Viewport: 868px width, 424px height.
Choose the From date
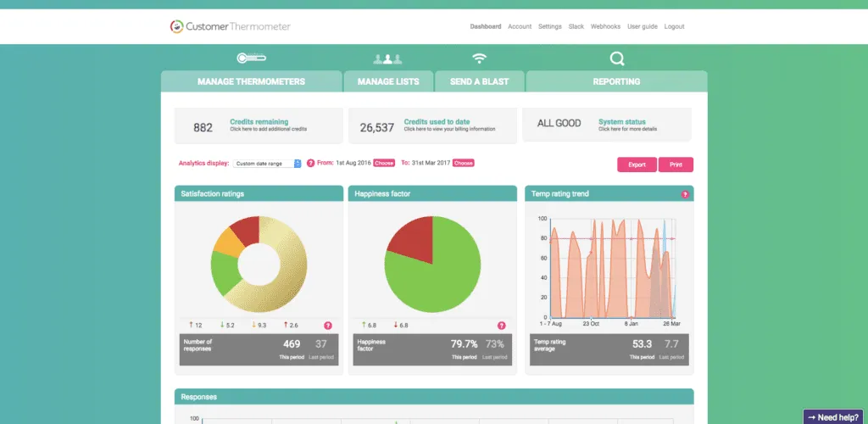coord(384,163)
